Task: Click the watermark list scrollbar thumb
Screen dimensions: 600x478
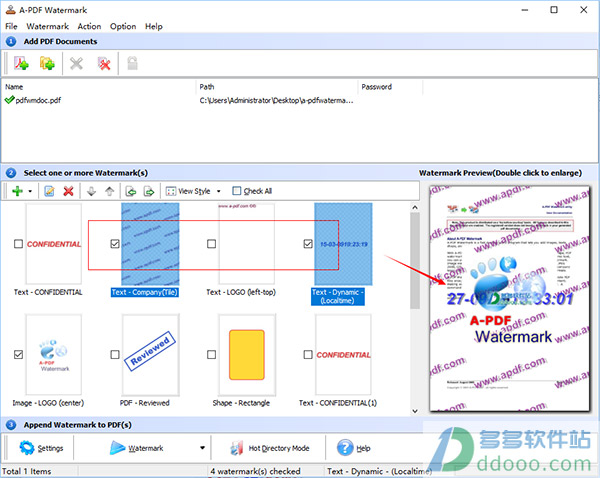Action: pyautogui.click(x=415, y=260)
